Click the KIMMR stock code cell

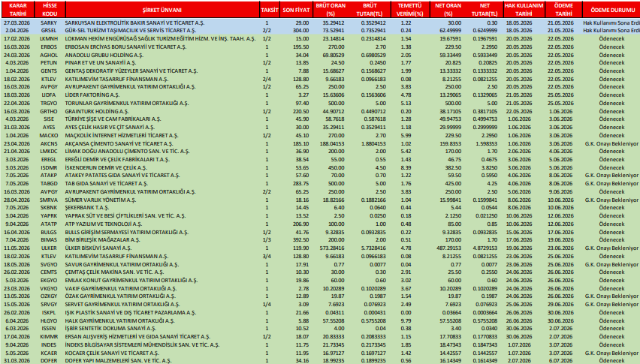coord(49,337)
